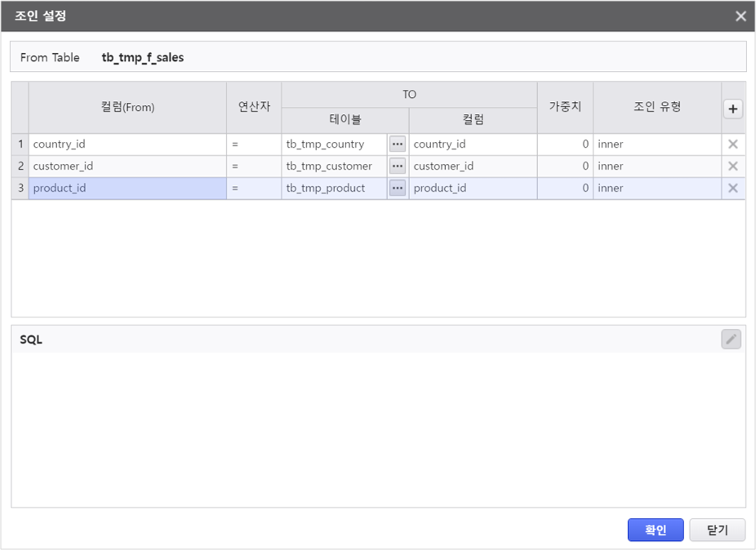Open table picker for tb_tmp_product
The height and width of the screenshot is (550, 756).
click(x=398, y=188)
